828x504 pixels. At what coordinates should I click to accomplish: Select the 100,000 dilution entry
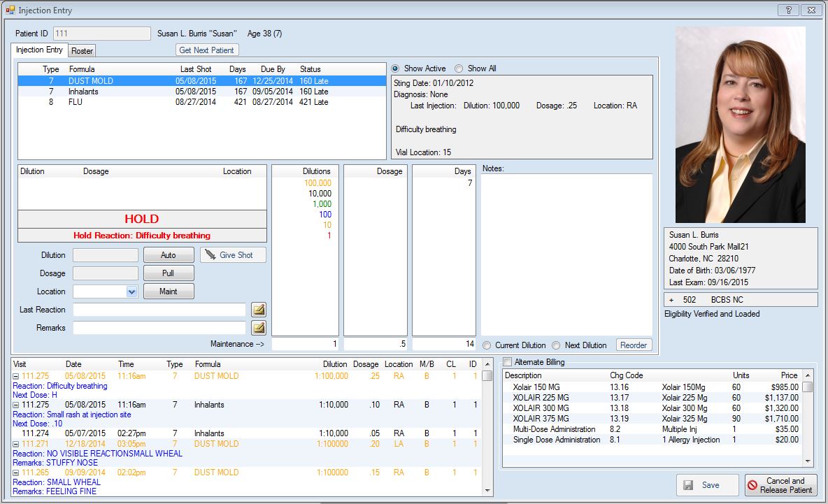pyautogui.click(x=318, y=183)
